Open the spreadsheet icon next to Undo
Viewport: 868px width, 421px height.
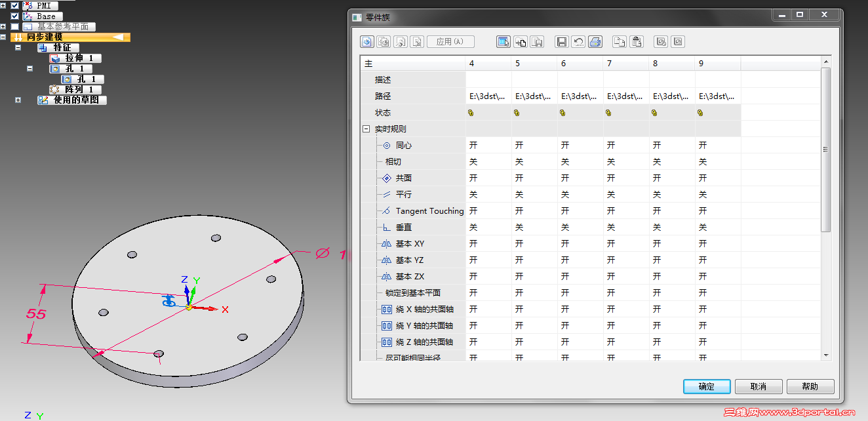click(595, 41)
